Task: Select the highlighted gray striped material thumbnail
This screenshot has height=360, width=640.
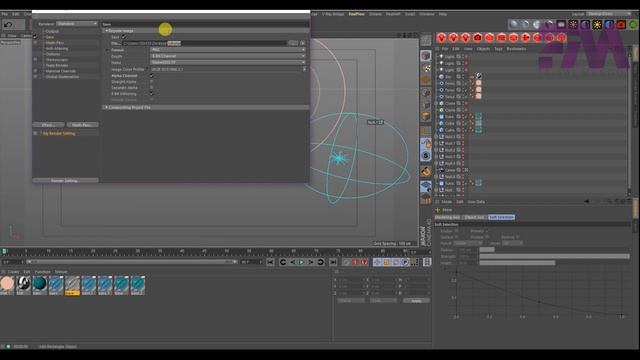Action: click(72, 284)
